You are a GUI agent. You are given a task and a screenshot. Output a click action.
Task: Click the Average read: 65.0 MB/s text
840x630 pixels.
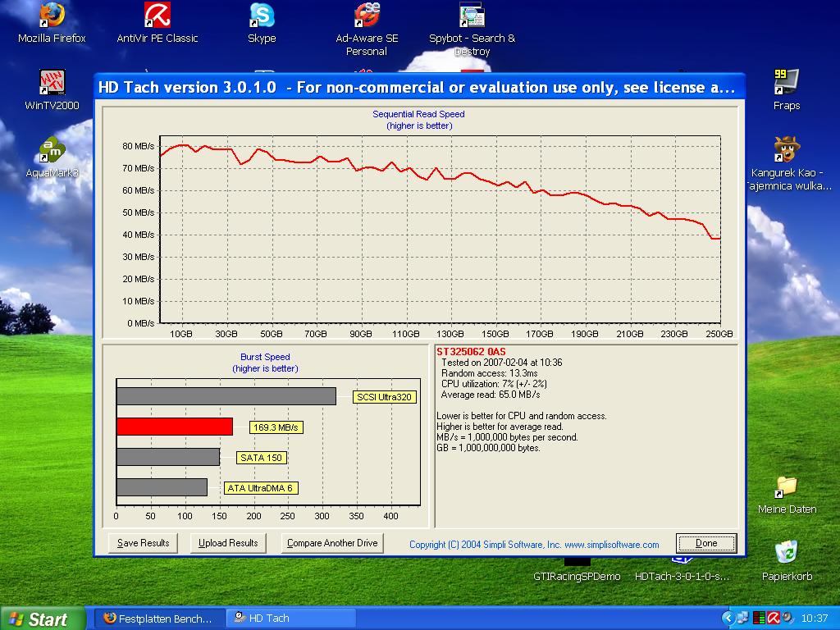(x=491, y=395)
